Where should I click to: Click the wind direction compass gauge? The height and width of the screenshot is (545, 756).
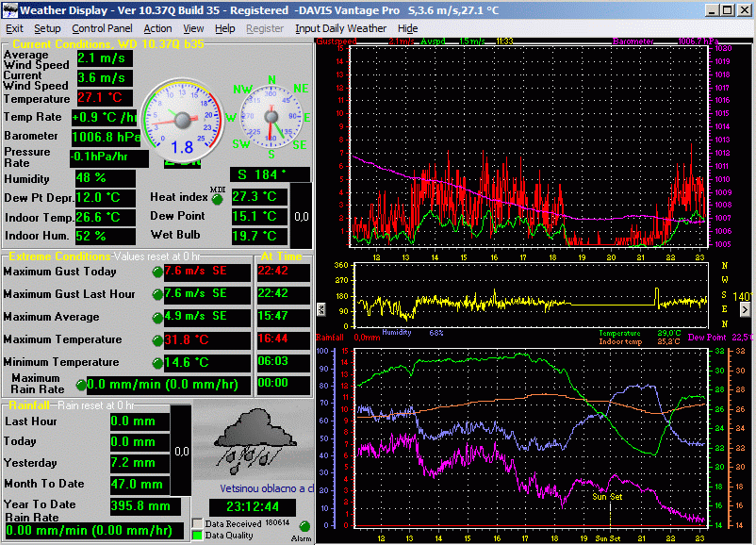271,117
